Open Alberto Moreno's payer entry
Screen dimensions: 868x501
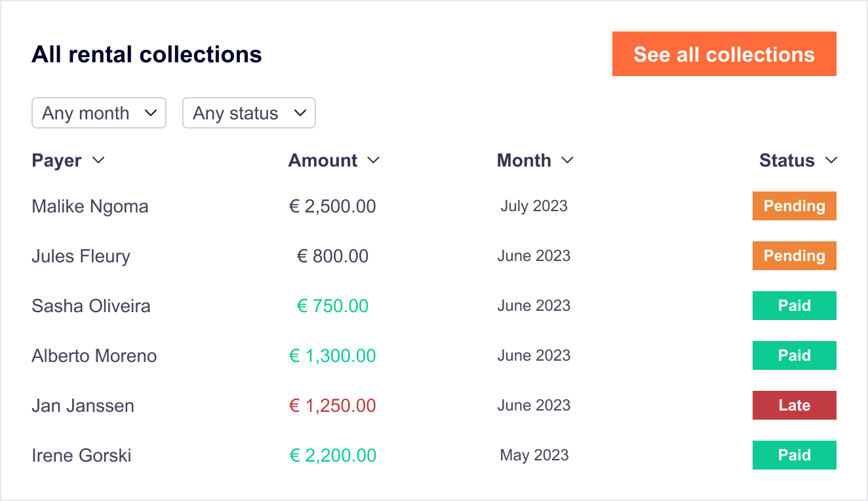tap(94, 355)
